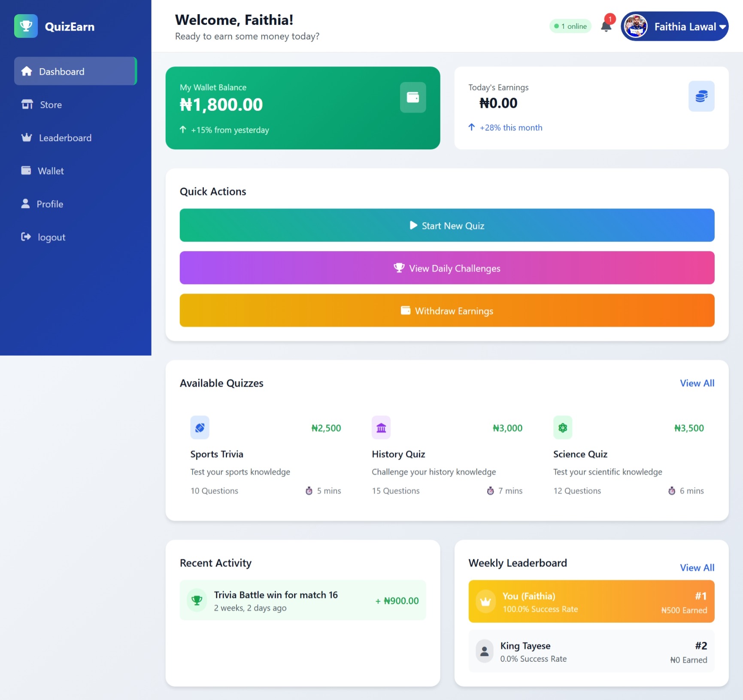The image size is (743, 700).
Task: Click the stopwatch icon next to 6 mins
Action: 672,491
